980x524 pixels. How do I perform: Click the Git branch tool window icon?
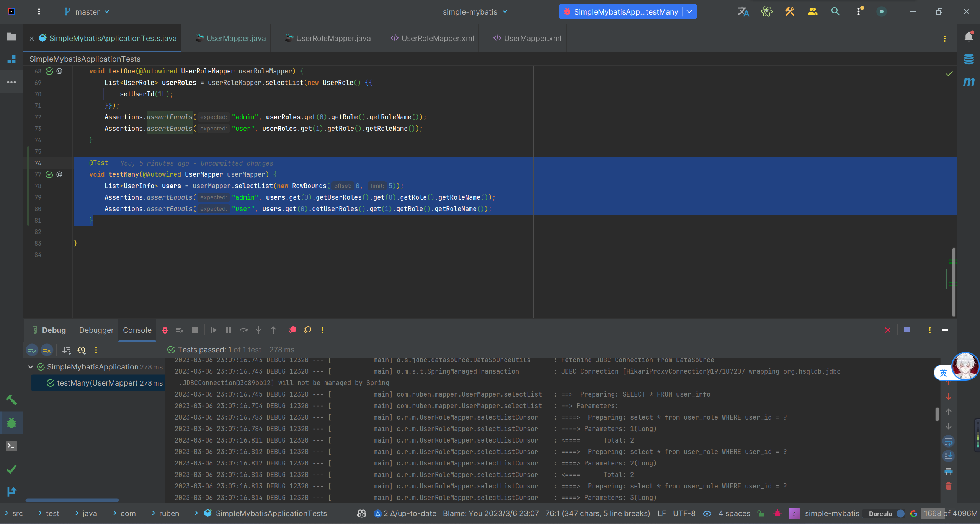[11, 491]
